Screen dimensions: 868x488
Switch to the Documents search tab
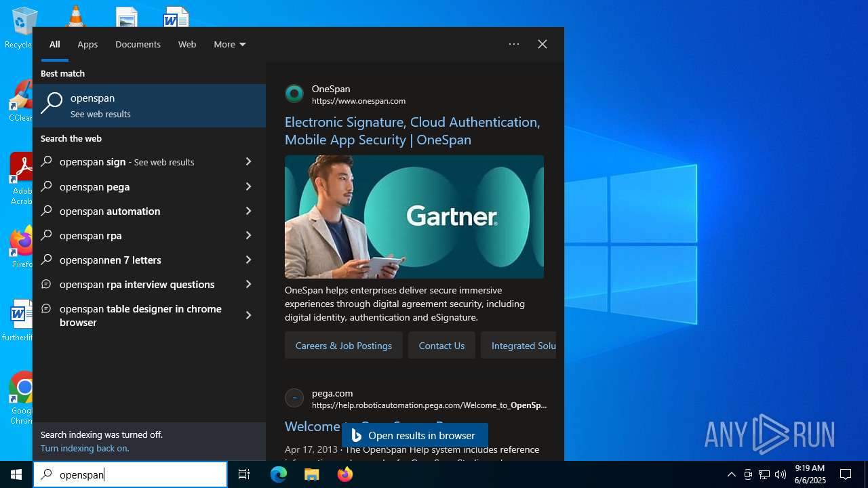138,44
